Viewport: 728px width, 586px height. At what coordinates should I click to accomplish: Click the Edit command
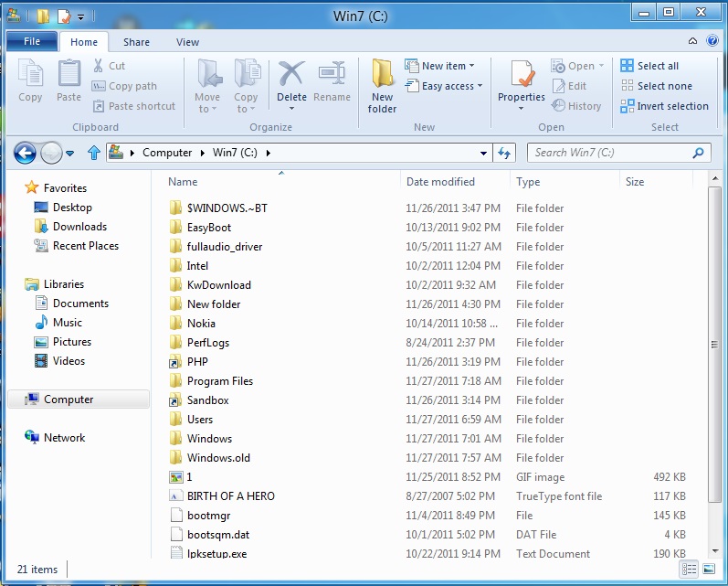click(569, 86)
